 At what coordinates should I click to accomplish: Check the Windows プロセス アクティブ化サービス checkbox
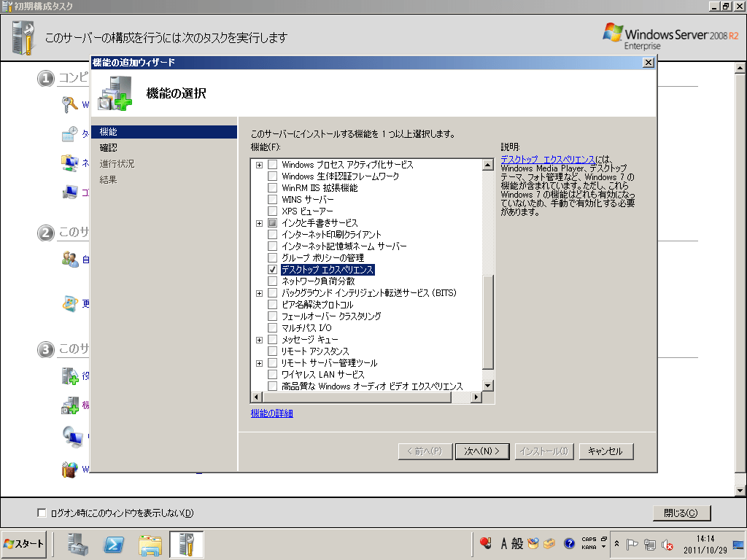(273, 164)
